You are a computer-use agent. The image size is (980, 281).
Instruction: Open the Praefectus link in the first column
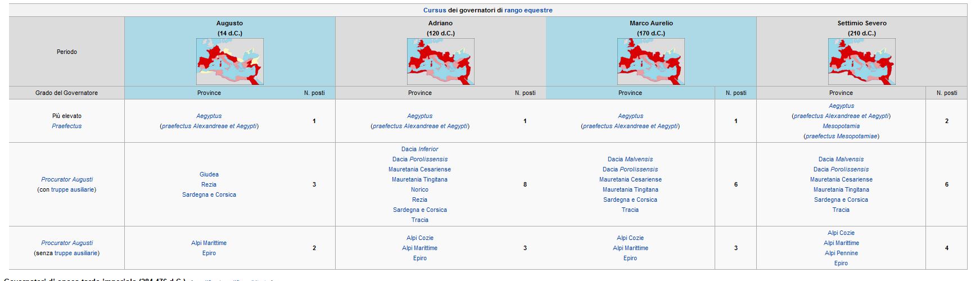67,126
